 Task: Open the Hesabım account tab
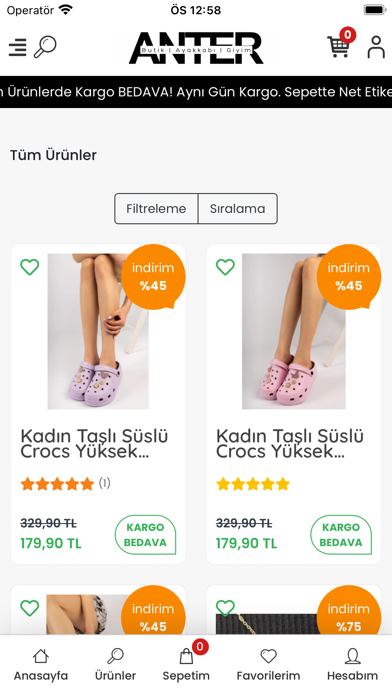(352, 665)
